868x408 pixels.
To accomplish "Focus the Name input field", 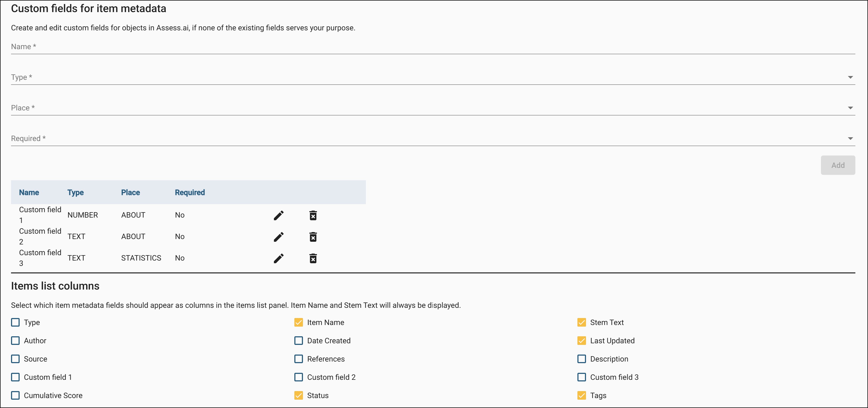I will click(433, 47).
